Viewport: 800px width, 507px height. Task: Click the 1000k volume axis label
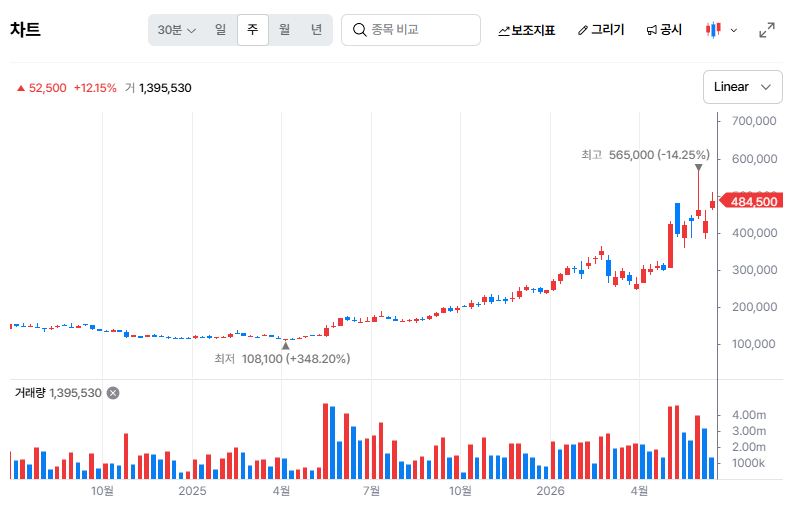click(x=748, y=464)
